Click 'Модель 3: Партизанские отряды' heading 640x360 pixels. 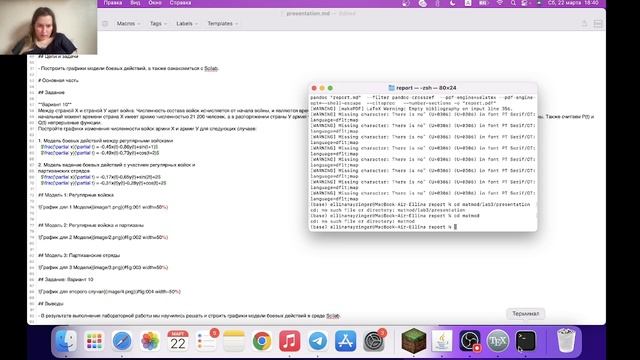click(79, 255)
